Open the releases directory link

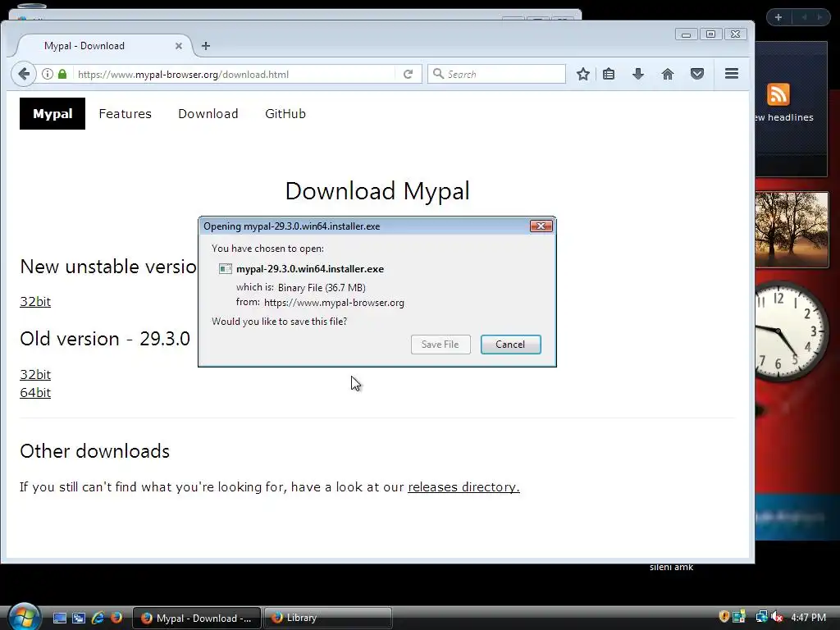[463, 487]
